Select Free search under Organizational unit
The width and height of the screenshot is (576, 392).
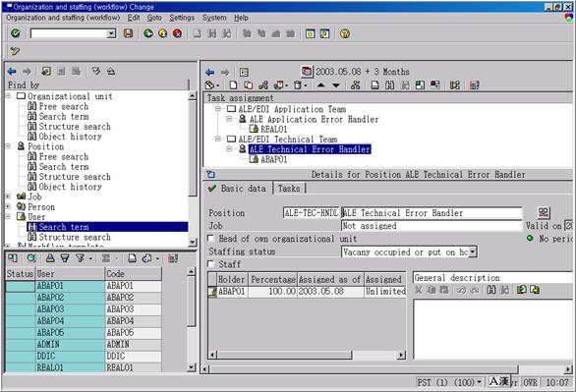(x=64, y=106)
